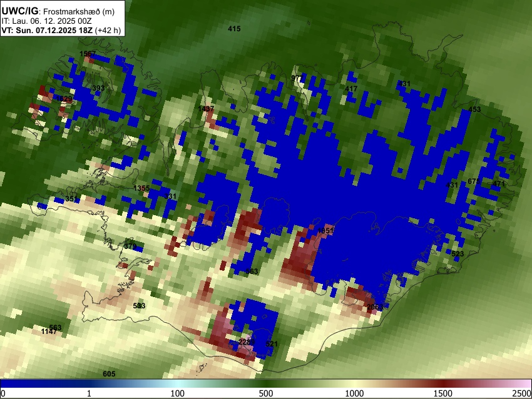This screenshot has width=532, height=399.
Task: Click the legend label 1000
Action: click(x=354, y=393)
